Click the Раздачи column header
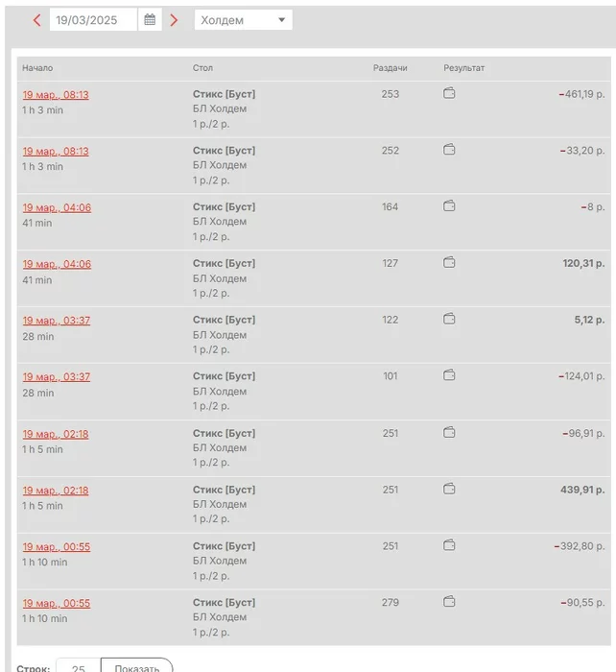Screen dimensions: 616x672 pos(391,68)
